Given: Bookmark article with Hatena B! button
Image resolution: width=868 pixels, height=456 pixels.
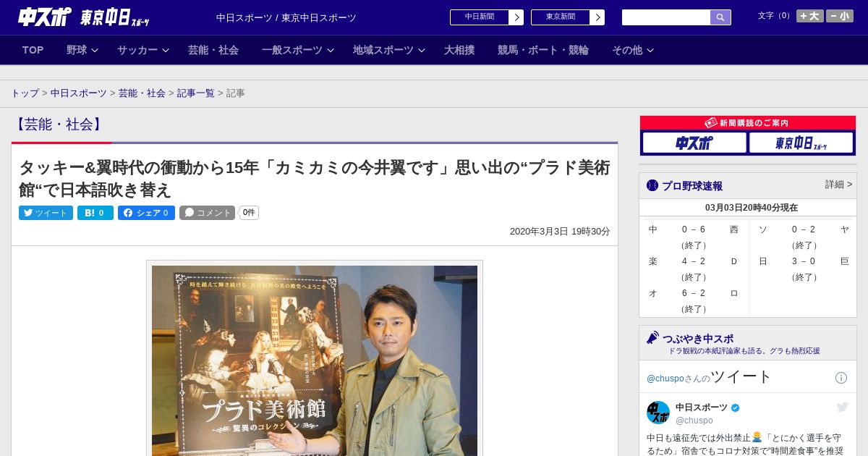Looking at the screenshot, I should click(x=95, y=213).
